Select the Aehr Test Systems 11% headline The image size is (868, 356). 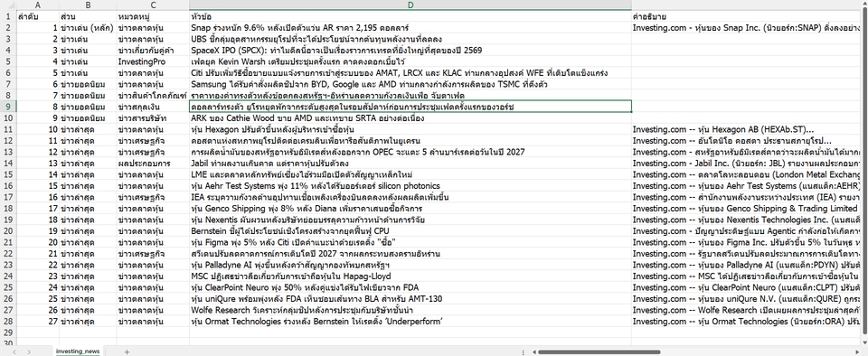[x=410, y=186]
